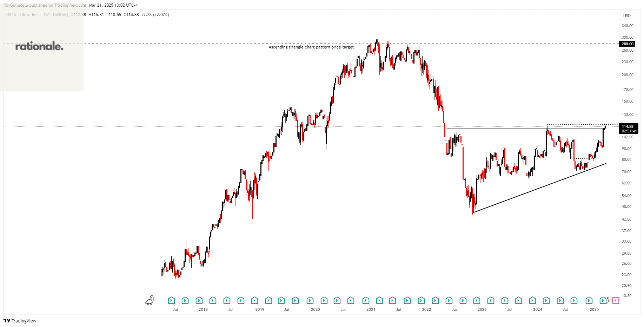This screenshot has width=644, height=327.
Task: Click the 2025 label on the time axis
Action: pos(594,309)
